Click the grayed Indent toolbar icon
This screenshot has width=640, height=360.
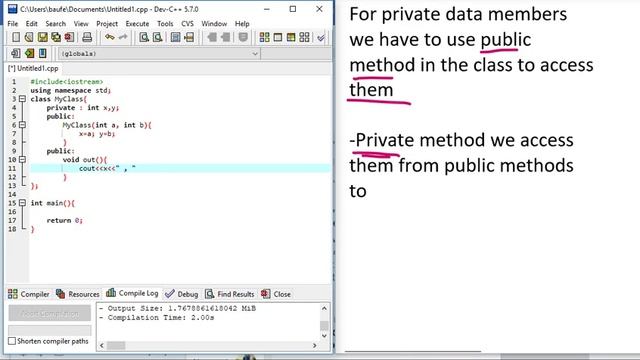[x=212, y=38]
